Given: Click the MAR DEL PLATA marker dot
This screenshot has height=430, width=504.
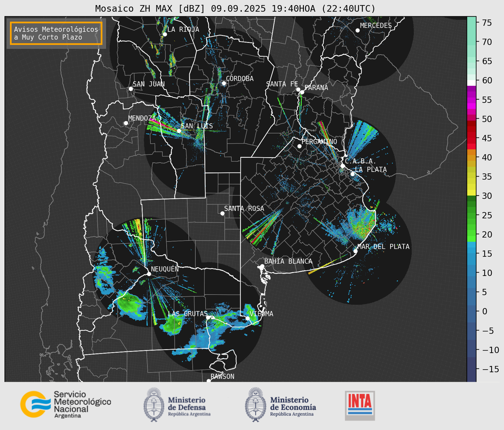Looking at the screenshot, I should [355, 251].
